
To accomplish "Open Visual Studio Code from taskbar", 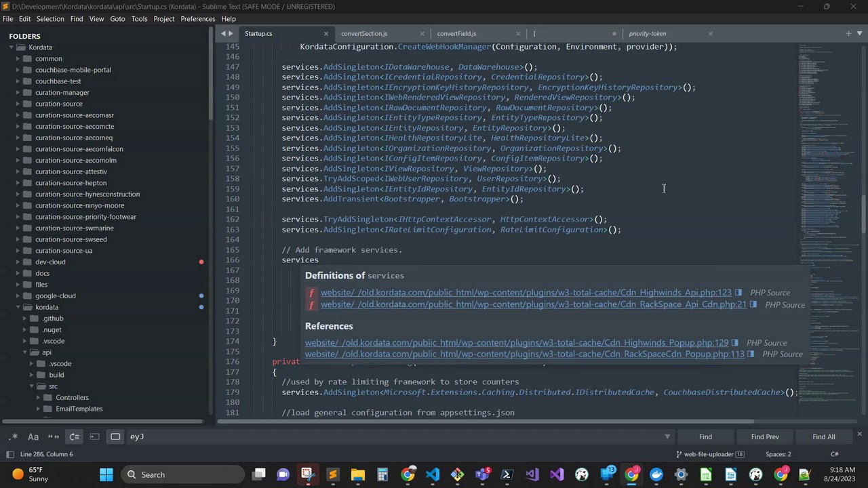I will click(432, 474).
